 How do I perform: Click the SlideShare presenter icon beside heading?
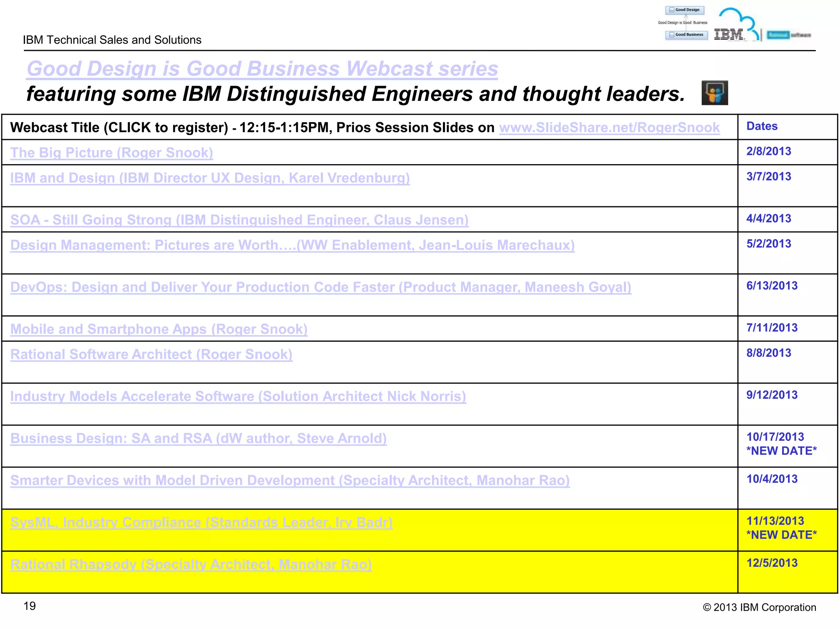pyautogui.click(x=714, y=93)
